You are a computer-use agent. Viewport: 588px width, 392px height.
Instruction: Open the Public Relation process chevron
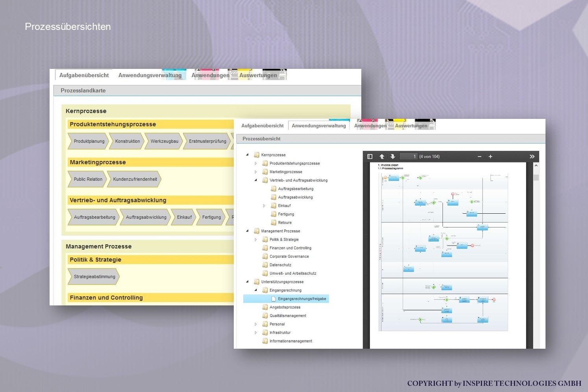(87, 179)
